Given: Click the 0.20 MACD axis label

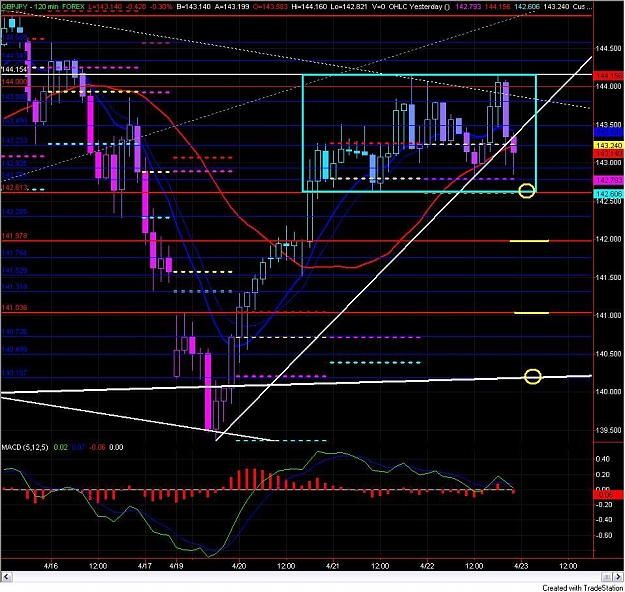Looking at the screenshot, I should tap(603, 474).
